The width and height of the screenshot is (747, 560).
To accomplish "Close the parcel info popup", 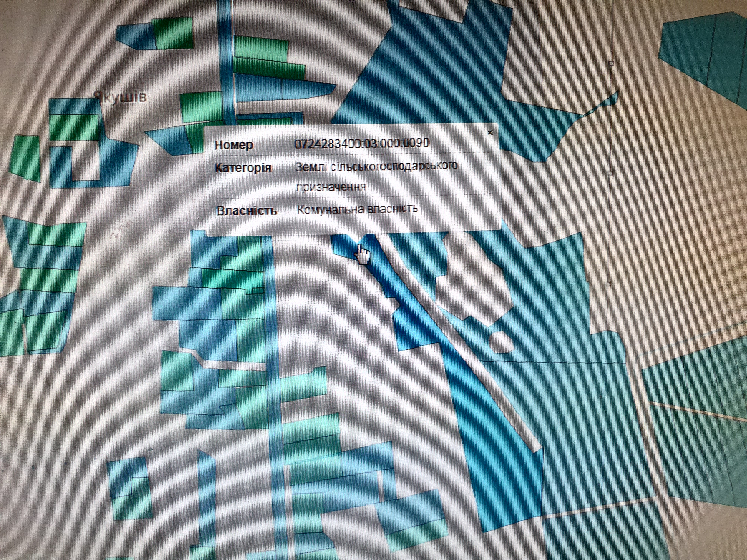I will [490, 133].
